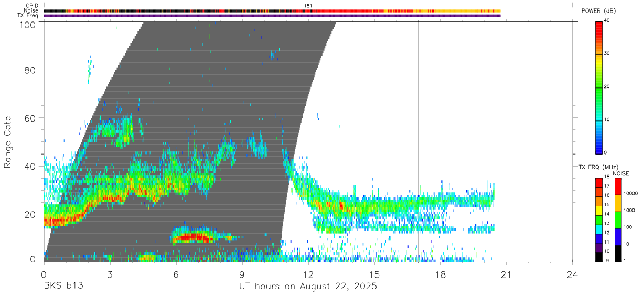
Task: Click the green middle of the power colorbar
Action: [x=598, y=87]
